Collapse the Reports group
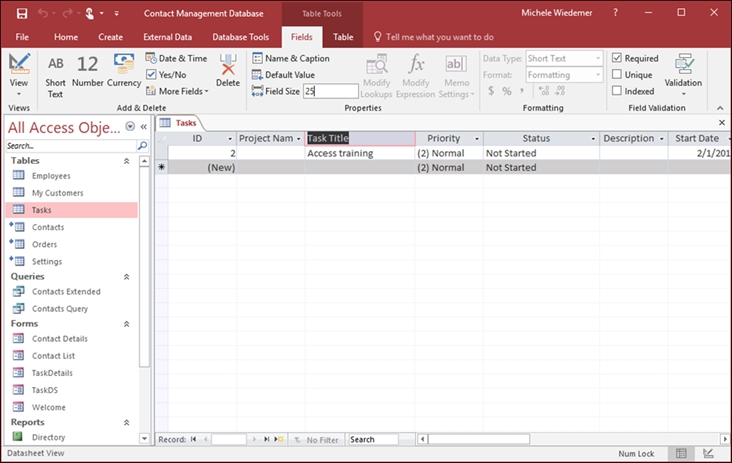Image resolution: width=732 pixels, height=463 pixels. (x=126, y=422)
